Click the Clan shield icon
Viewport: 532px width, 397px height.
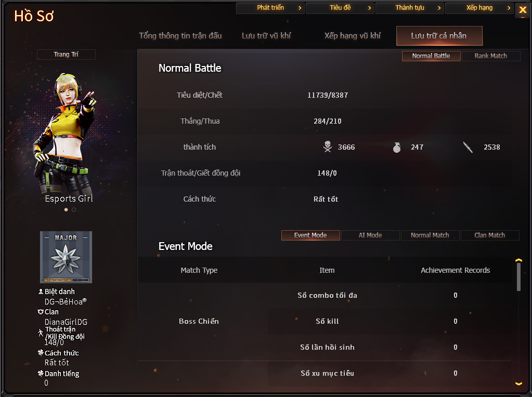(x=41, y=312)
